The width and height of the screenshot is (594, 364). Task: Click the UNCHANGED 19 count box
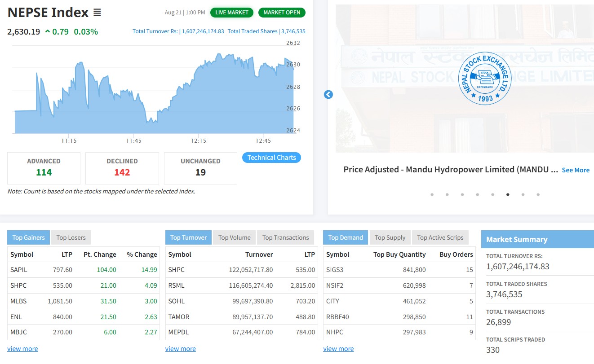click(x=200, y=168)
